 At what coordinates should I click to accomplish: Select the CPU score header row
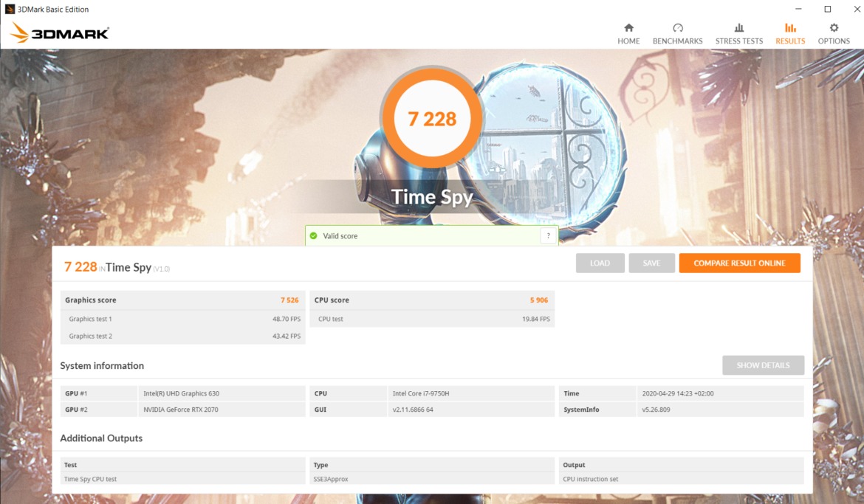[x=431, y=300]
